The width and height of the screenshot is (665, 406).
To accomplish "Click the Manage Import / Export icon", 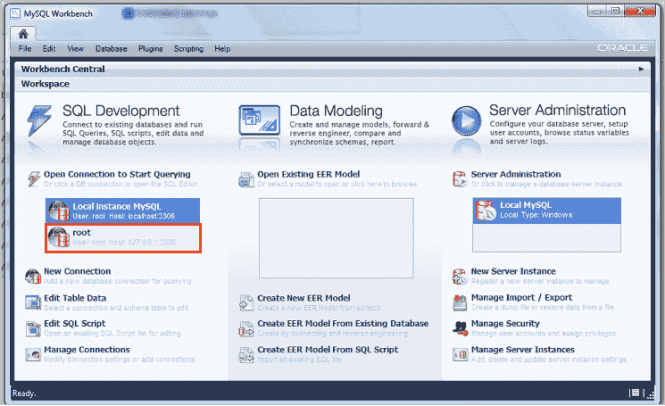I will click(x=460, y=302).
